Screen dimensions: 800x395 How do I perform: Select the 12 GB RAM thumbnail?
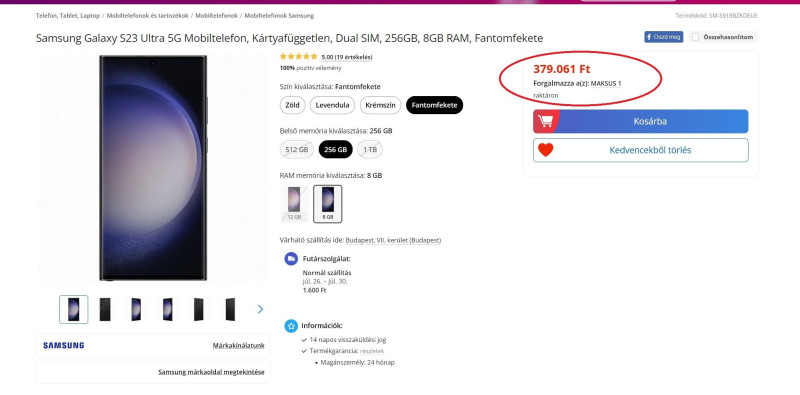[294, 204]
